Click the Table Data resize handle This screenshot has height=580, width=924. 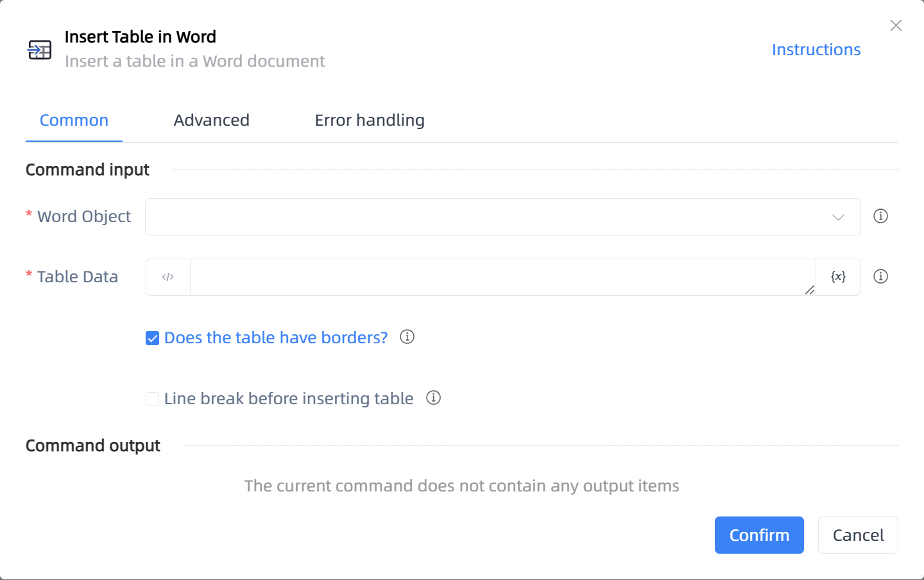pos(810,290)
